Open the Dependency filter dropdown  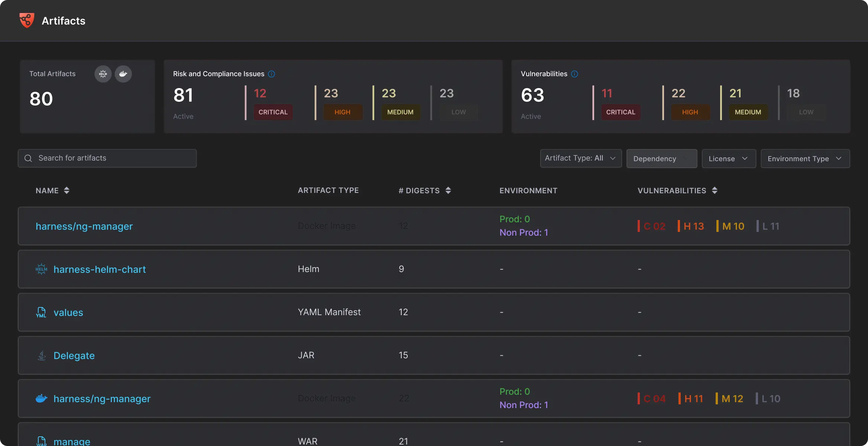pyautogui.click(x=661, y=159)
